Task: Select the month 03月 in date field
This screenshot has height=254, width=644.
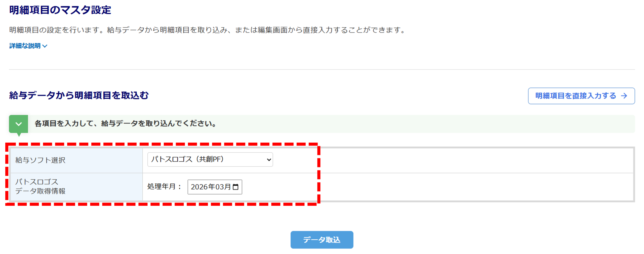Action: coord(223,187)
